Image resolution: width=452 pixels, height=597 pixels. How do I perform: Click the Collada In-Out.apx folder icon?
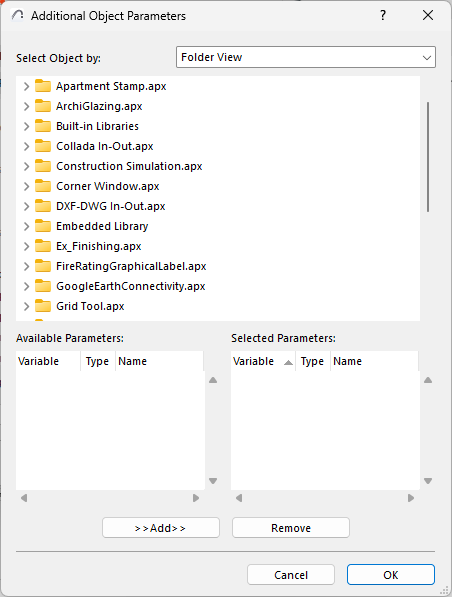[43, 146]
